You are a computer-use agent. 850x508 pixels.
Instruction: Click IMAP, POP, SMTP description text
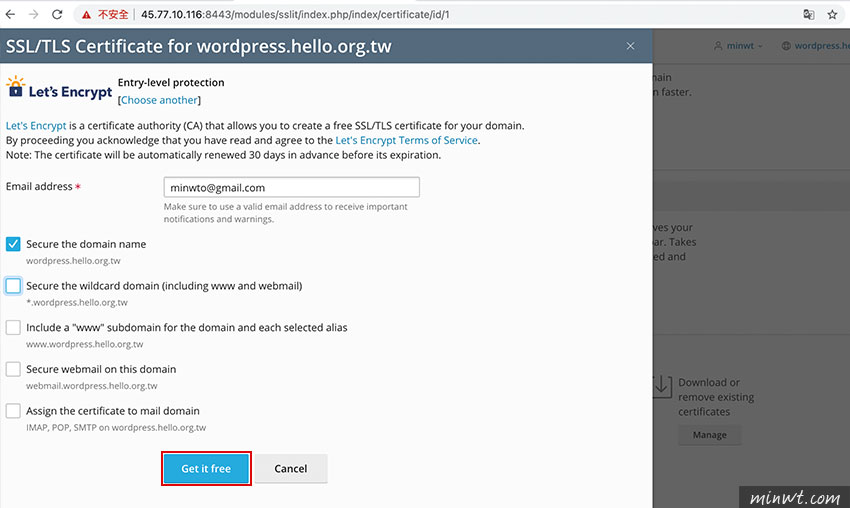[x=116, y=428]
